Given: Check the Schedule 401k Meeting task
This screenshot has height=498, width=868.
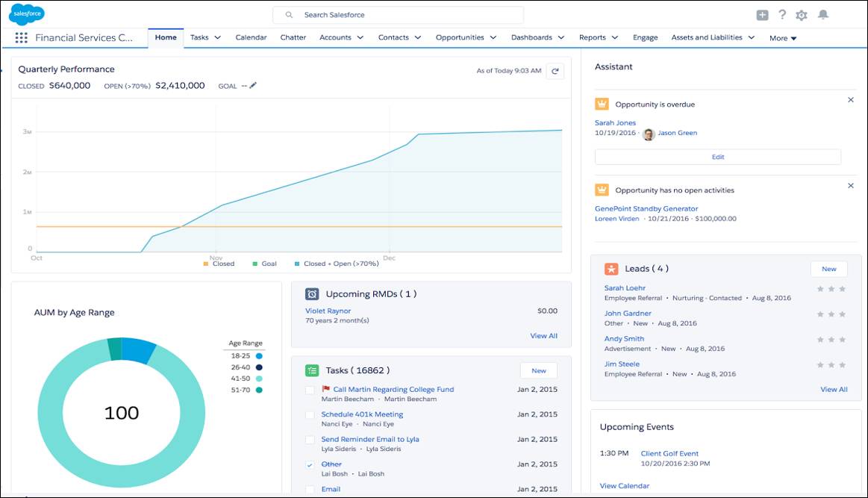Looking at the screenshot, I should [x=310, y=415].
